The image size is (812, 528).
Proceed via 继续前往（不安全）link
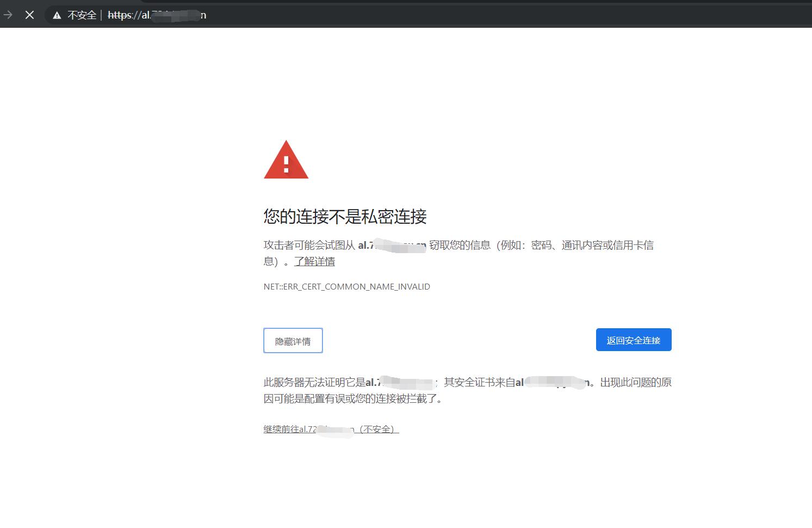(x=330, y=429)
